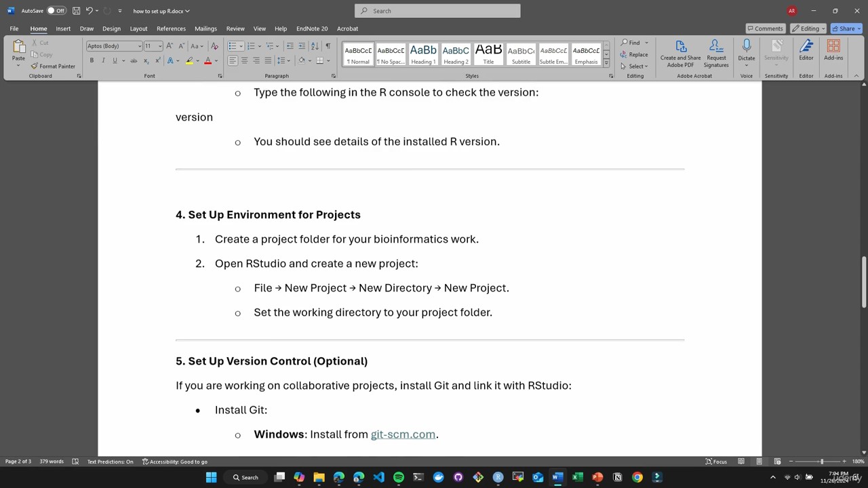Open Paste options dropdown arrow
Screen dimensions: 868x488
point(18,66)
